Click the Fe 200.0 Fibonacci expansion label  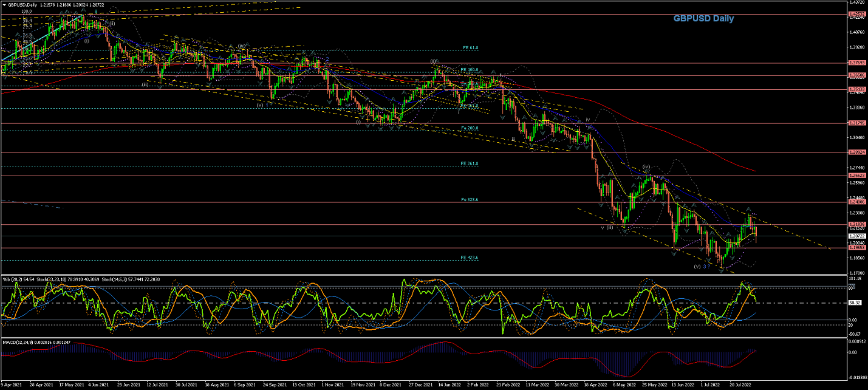pos(470,128)
